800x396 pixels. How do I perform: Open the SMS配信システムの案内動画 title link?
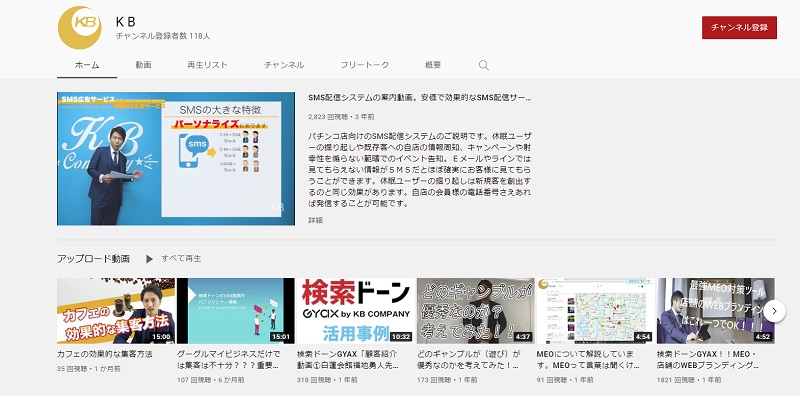pyautogui.click(x=420, y=97)
